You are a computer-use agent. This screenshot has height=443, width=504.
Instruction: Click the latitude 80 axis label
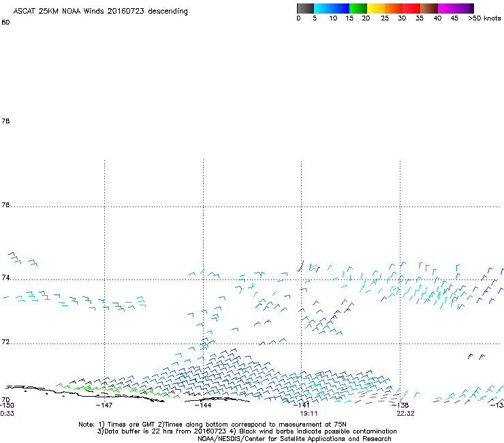click(5, 22)
